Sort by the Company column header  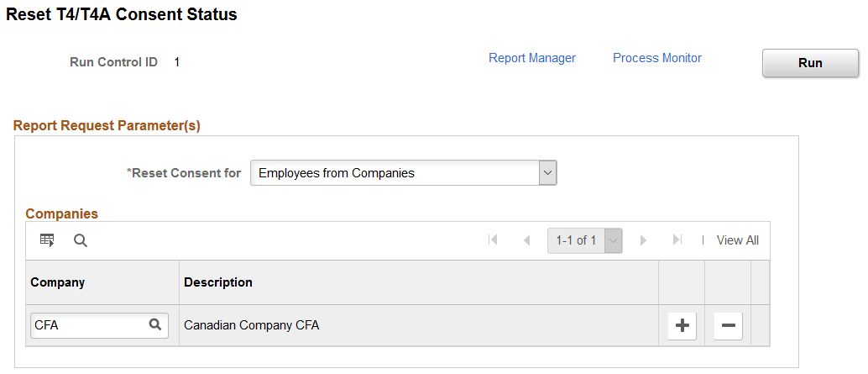[58, 282]
